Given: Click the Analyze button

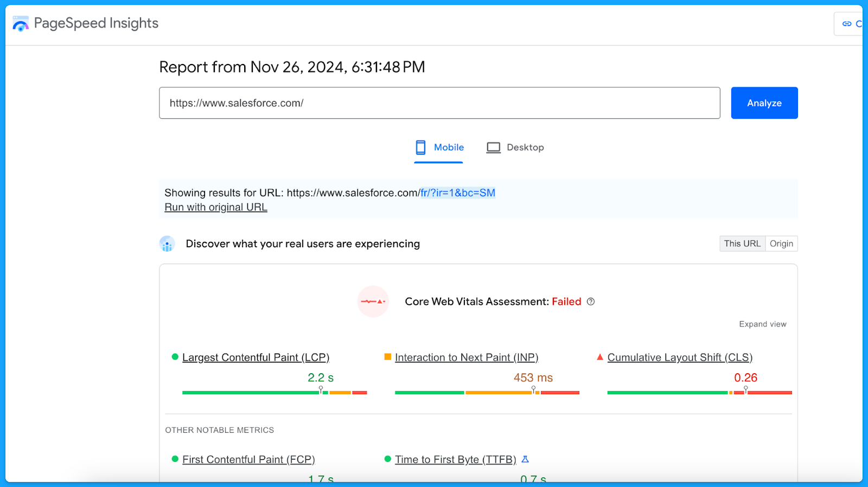Looking at the screenshot, I should pyautogui.click(x=764, y=103).
